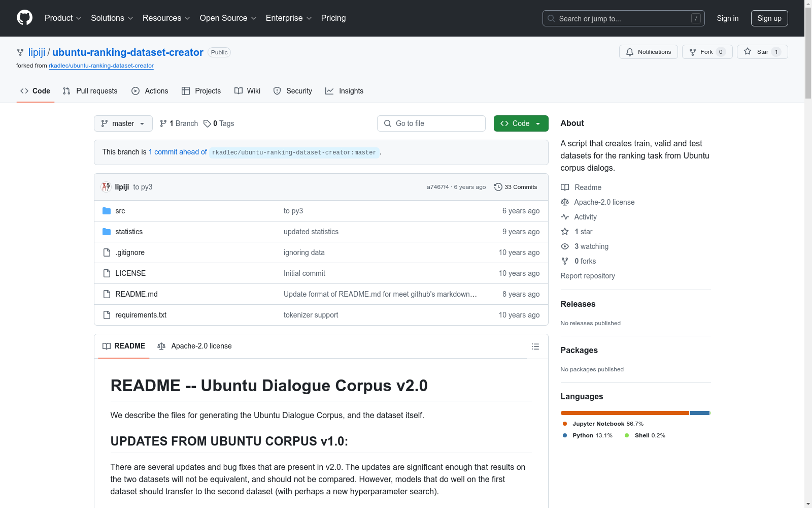Open the Shell 0.2% language link
The height and width of the screenshot is (508, 812).
pos(645,435)
